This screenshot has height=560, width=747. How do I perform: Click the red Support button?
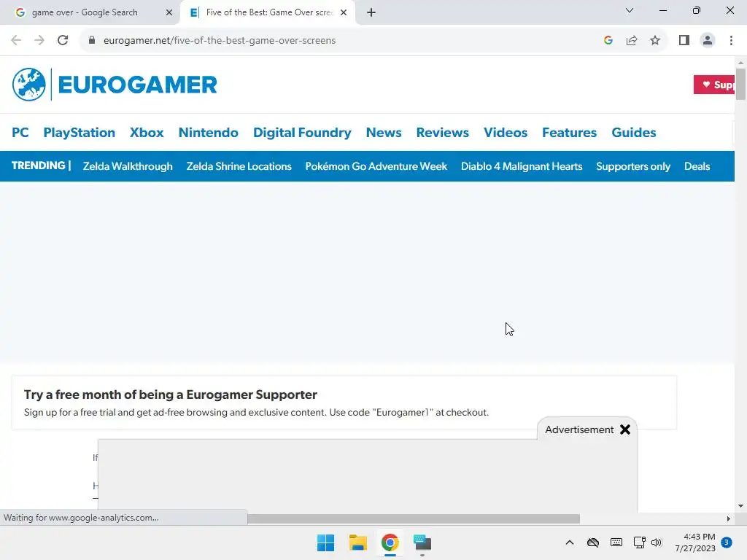[713, 85]
